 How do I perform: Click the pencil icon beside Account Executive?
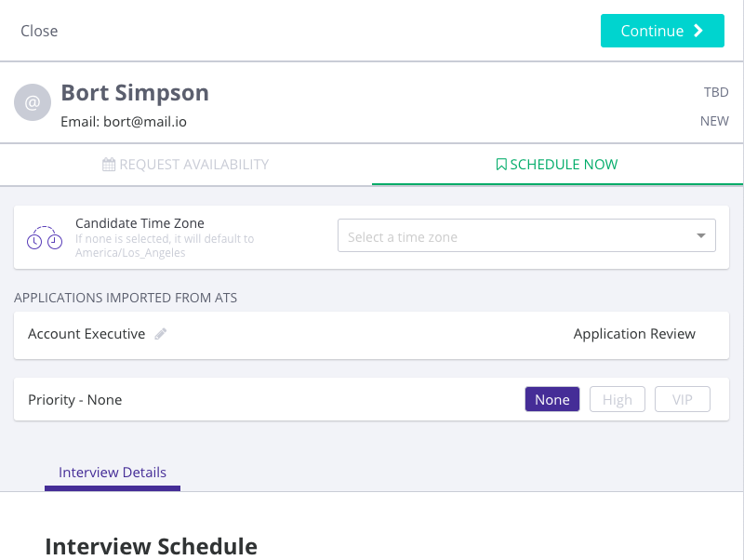(161, 334)
